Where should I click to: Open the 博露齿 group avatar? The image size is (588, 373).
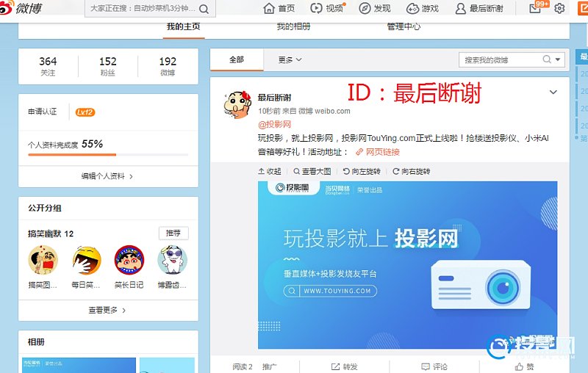[172, 260]
